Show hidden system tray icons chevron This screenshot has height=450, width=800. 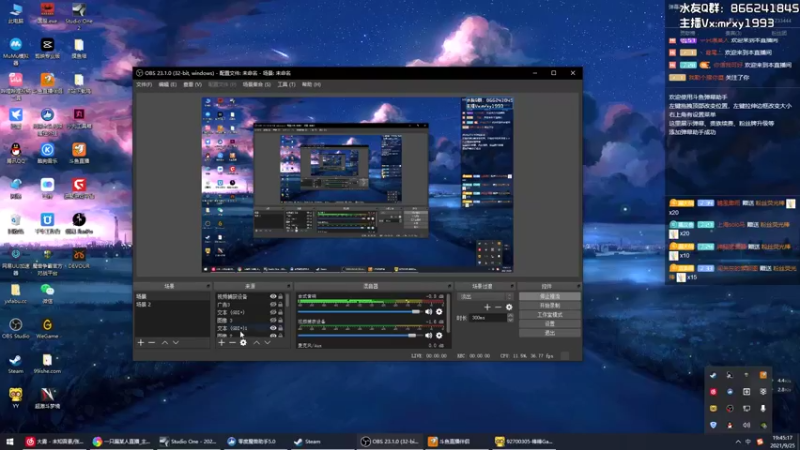click(738, 442)
